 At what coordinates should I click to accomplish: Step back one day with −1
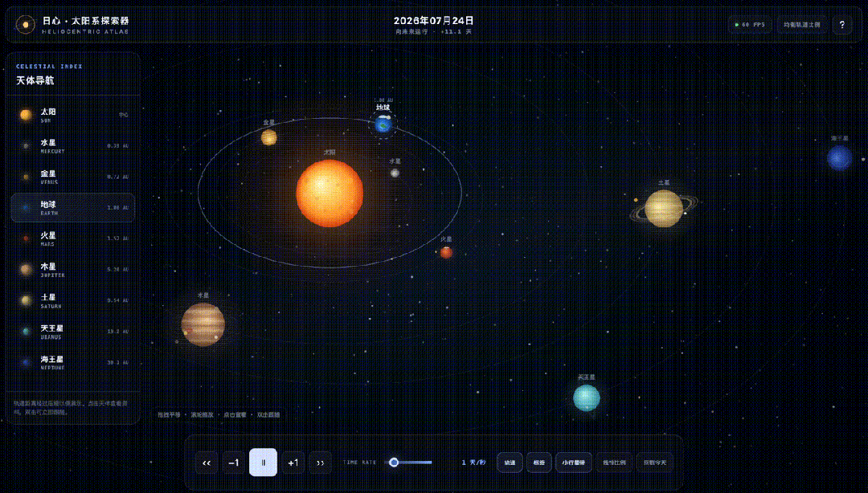pyautogui.click(x=234, y=462)
